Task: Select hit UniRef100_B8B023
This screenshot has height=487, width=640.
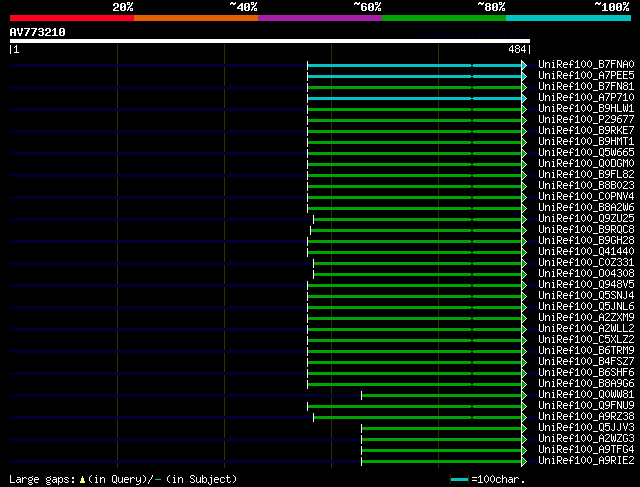Action: (586, 186)
